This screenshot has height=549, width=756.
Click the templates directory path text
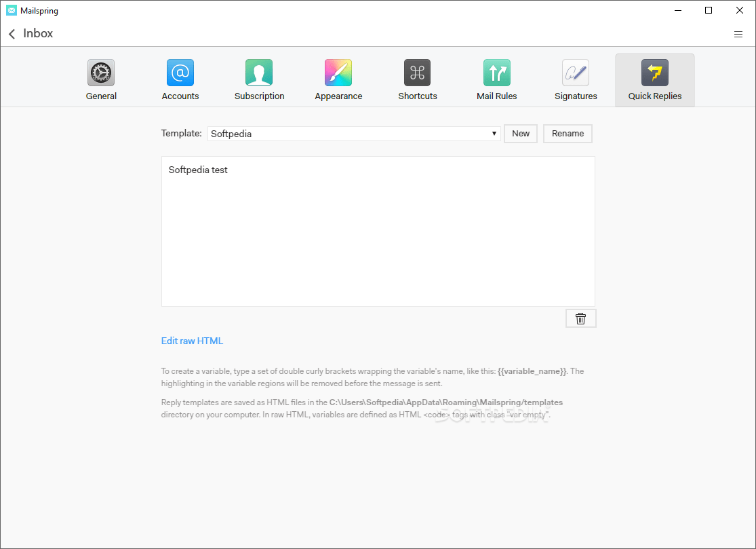click(x=446, y=402)
